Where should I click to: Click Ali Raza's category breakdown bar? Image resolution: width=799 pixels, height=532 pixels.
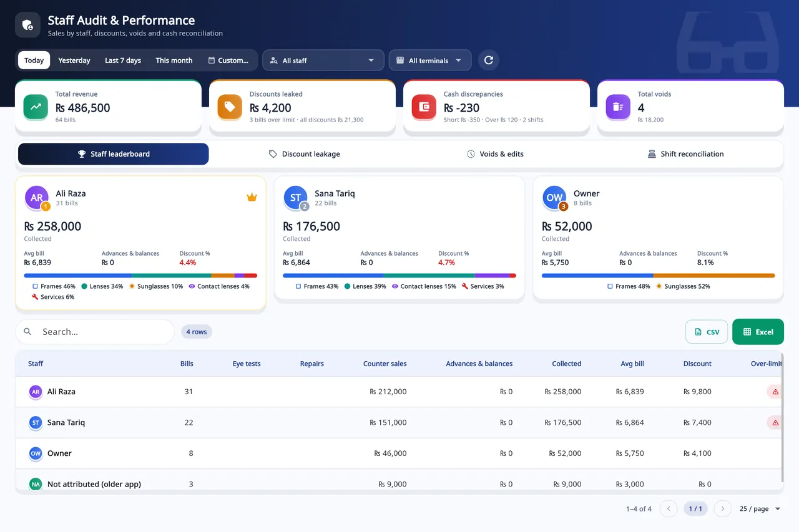(x=140, y=275)
